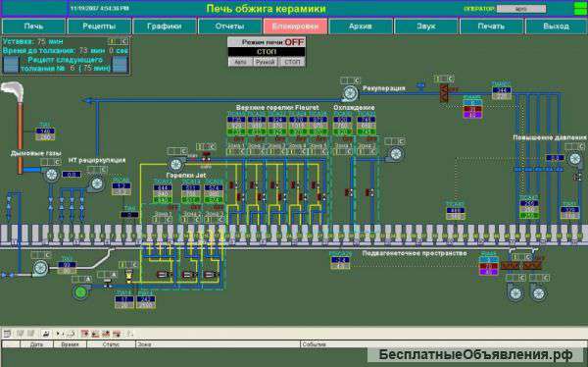Click the Зона column header

pyautogui.click(x=218, y=344)
